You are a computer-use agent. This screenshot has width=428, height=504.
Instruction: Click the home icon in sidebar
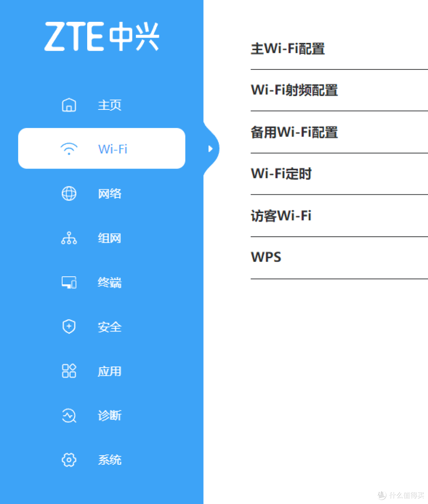pos(69,105)
